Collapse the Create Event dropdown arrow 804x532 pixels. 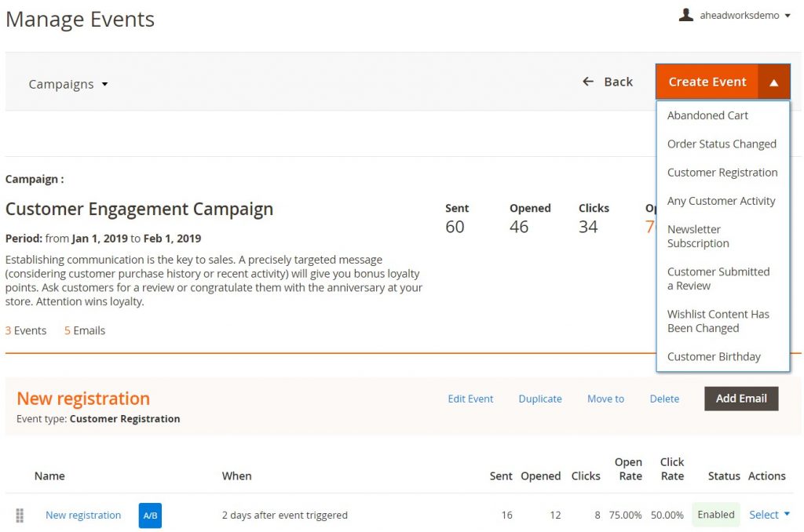[774, 81]
